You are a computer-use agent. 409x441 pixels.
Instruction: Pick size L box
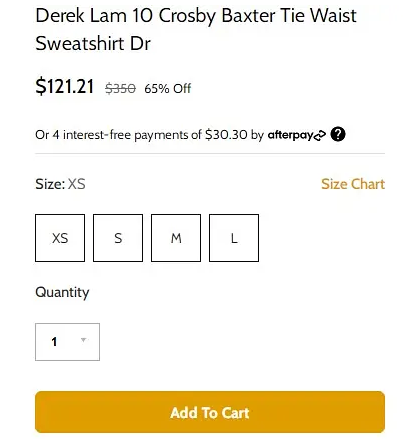tap(234, 238)
